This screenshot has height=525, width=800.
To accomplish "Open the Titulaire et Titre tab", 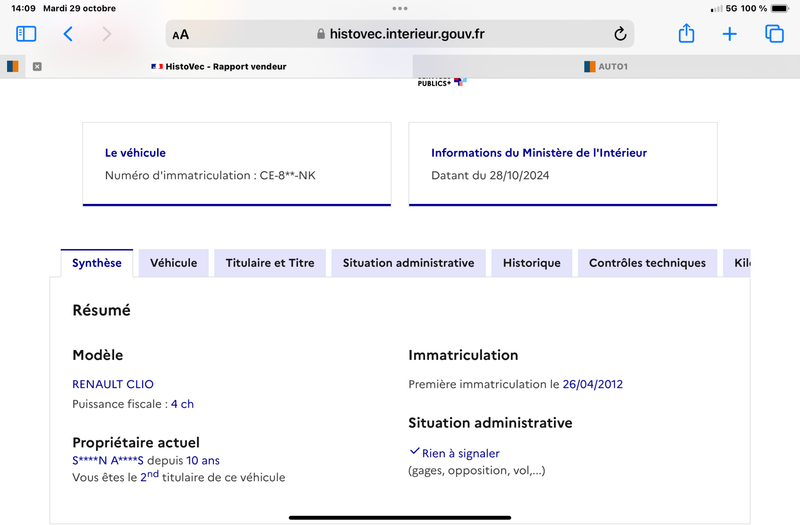I will pos(270,263).
